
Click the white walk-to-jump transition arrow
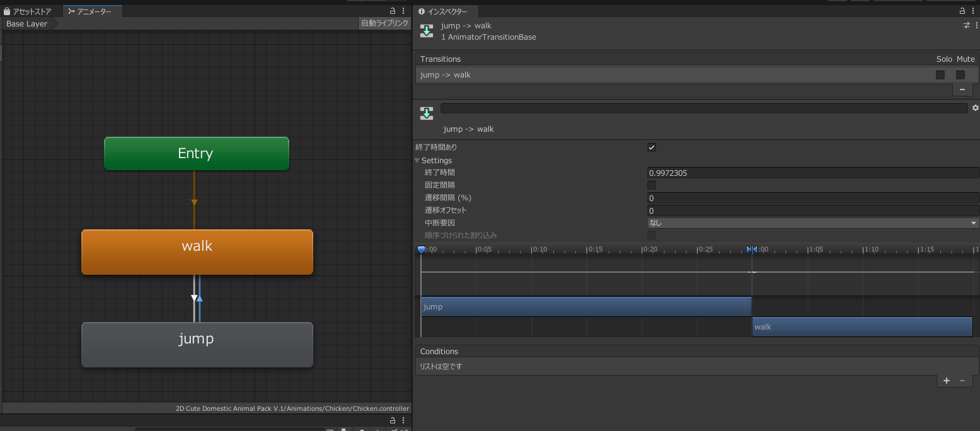tap(194, 298)
